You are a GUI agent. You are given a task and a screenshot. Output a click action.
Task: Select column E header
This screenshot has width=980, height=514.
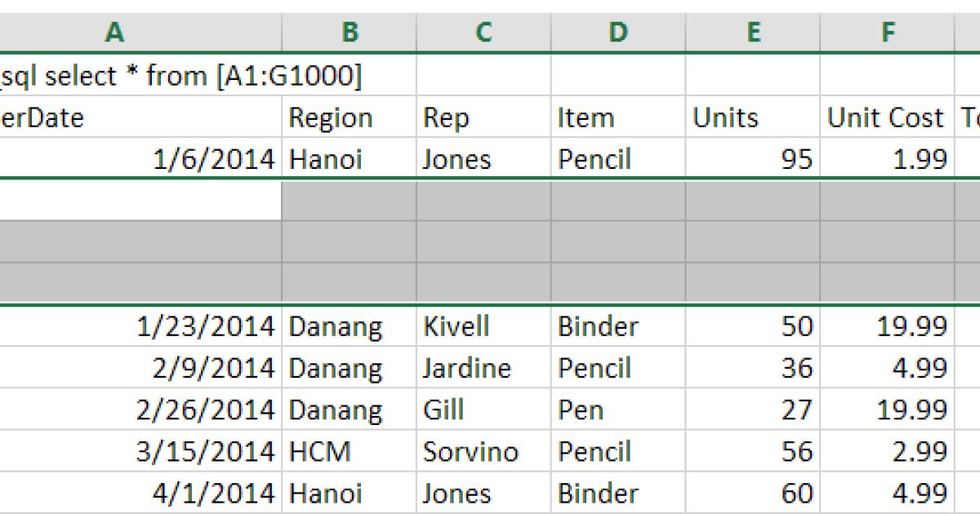(753, 33)
